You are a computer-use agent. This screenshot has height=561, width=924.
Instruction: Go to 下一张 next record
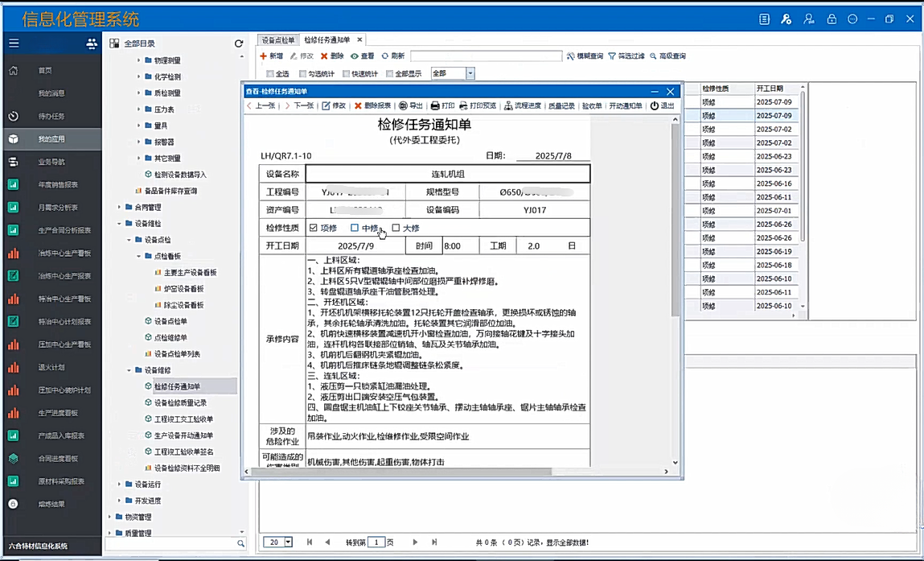click(298, 106)
